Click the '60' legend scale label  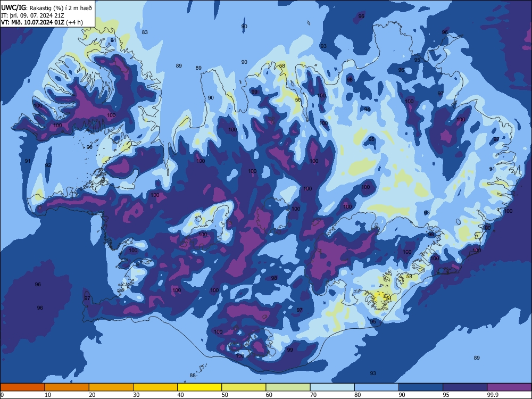coord(269,395)
